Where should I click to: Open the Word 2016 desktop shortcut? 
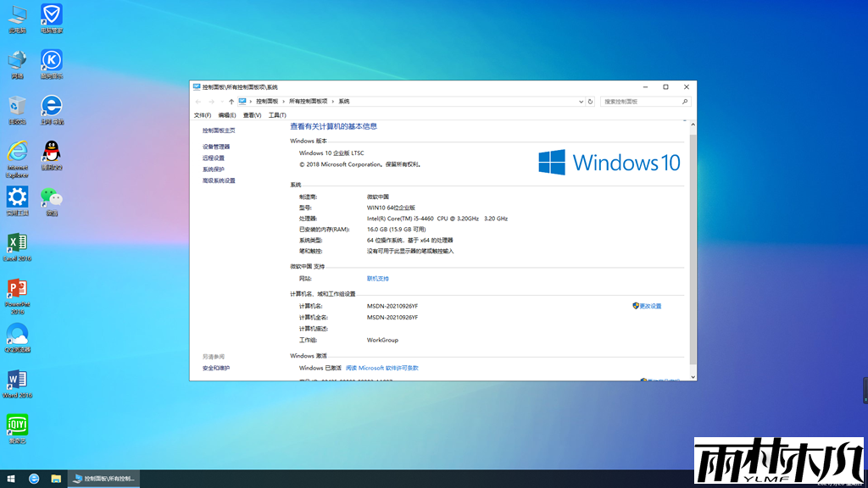click(x=17, y=384)
